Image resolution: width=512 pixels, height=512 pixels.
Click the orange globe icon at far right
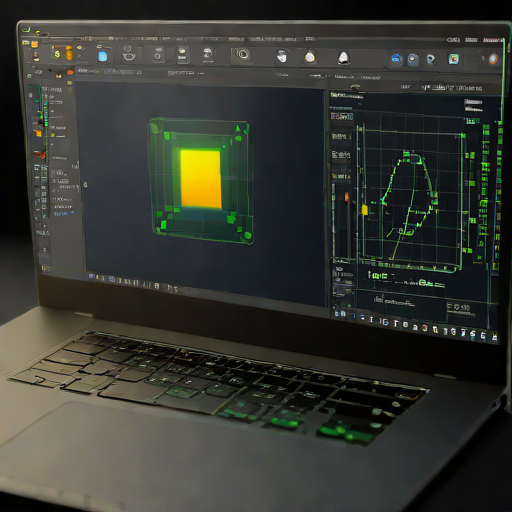tap(493, 59)
